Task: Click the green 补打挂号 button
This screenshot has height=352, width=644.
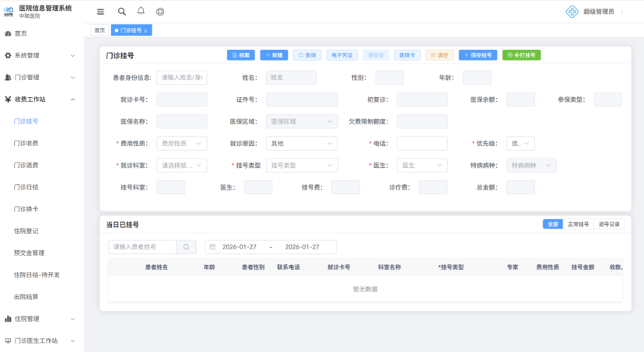Action: [521, 55]
